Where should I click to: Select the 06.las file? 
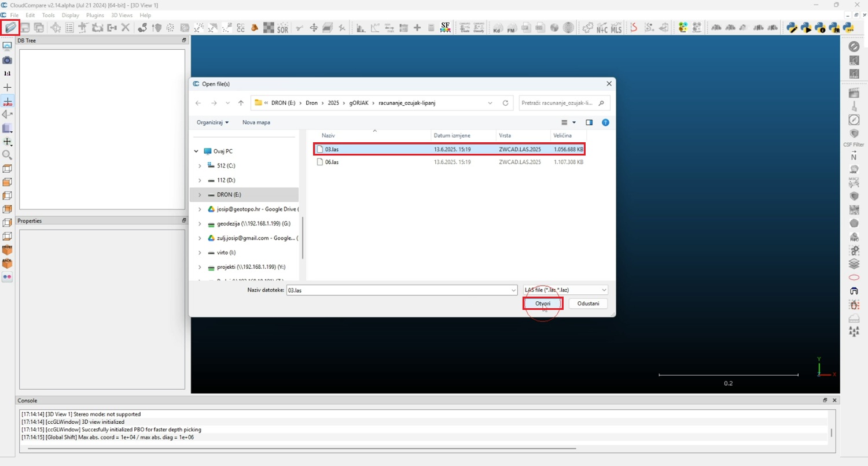pyautogui.click(x=332, y=162)
